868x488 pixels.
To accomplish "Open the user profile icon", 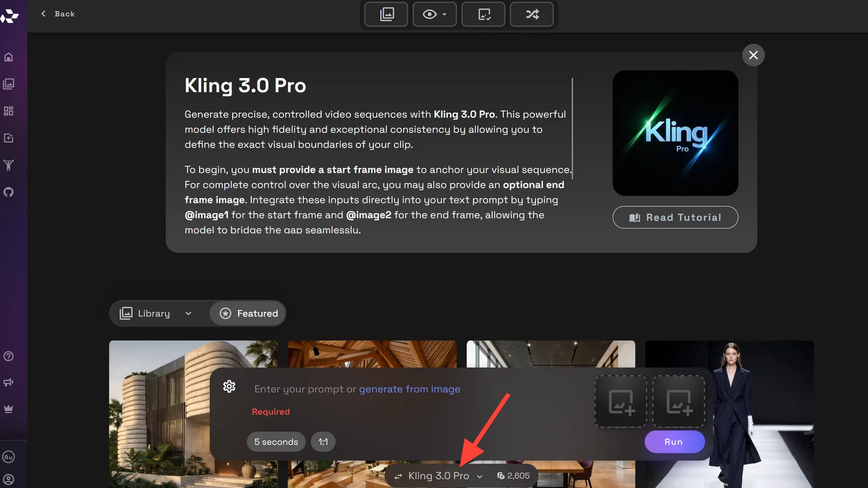I will click(9, 480).
